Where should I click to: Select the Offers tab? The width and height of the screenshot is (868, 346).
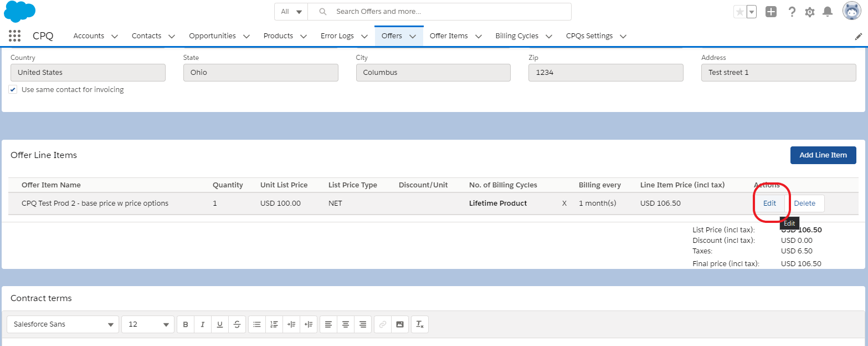(392, 36)
